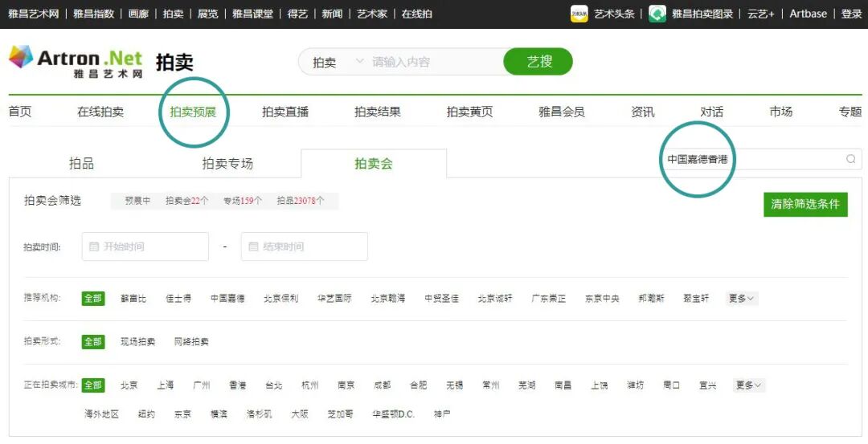This screenshot has width=868, height=444.
Task: Click the green 艺搜 search button
Action: (x=538, y=61)
